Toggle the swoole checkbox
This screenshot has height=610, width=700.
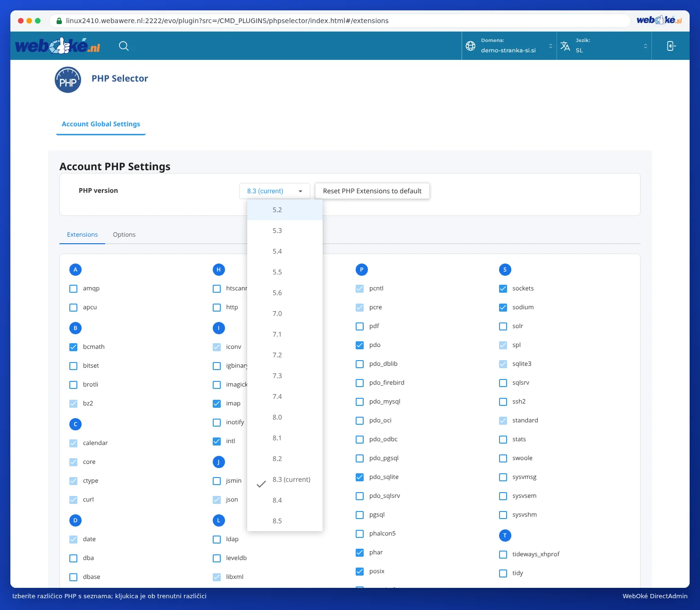pyautogui.click(x=503, y=458)
